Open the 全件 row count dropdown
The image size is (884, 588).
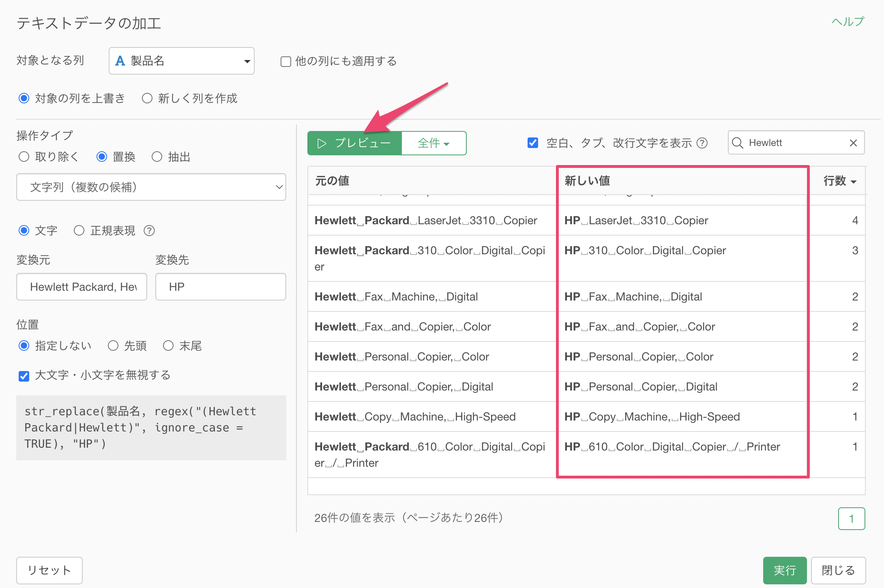434,143
